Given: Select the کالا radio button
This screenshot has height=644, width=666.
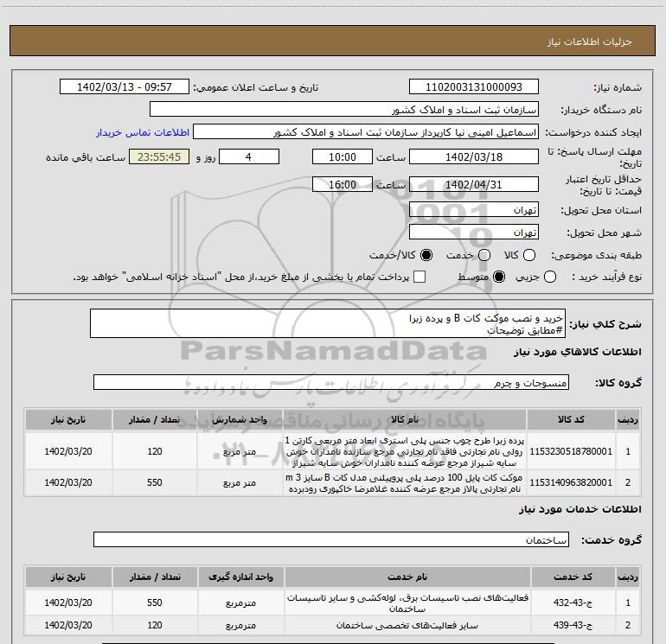Looking at the screenshot, I should (x=529, y=255).
